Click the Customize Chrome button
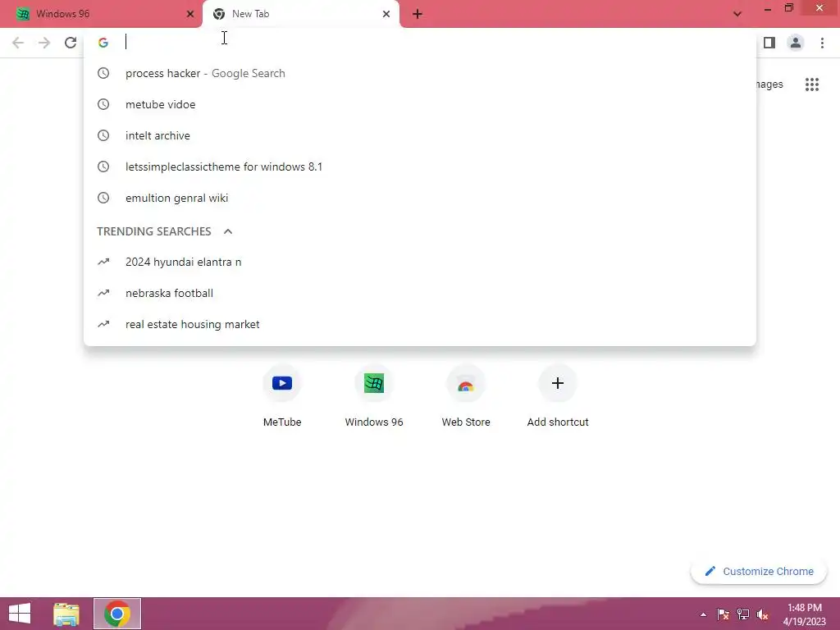This screenshot has width=840, height=630. coord(759,572)
